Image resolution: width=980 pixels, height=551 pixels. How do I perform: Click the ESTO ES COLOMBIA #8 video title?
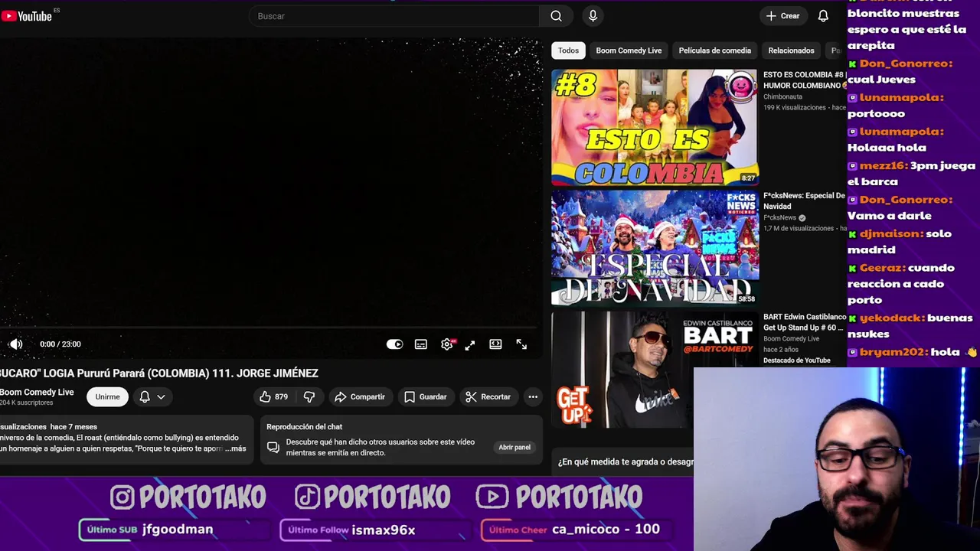(x=804, y=80)
